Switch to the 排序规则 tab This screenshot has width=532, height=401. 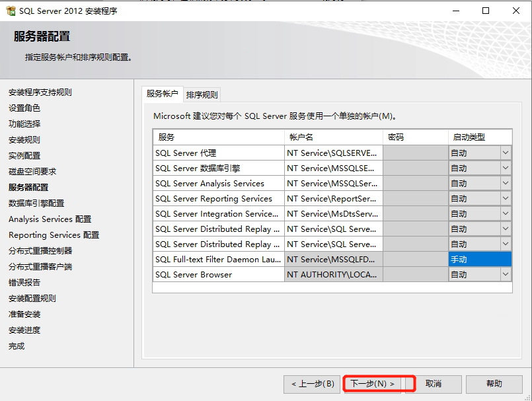(202, 94)
